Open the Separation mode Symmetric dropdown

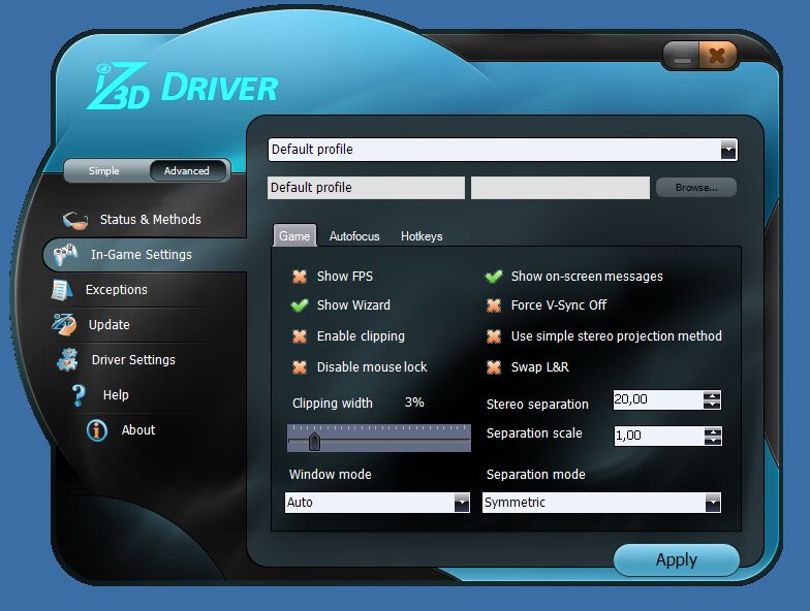[x=712, y=503]
